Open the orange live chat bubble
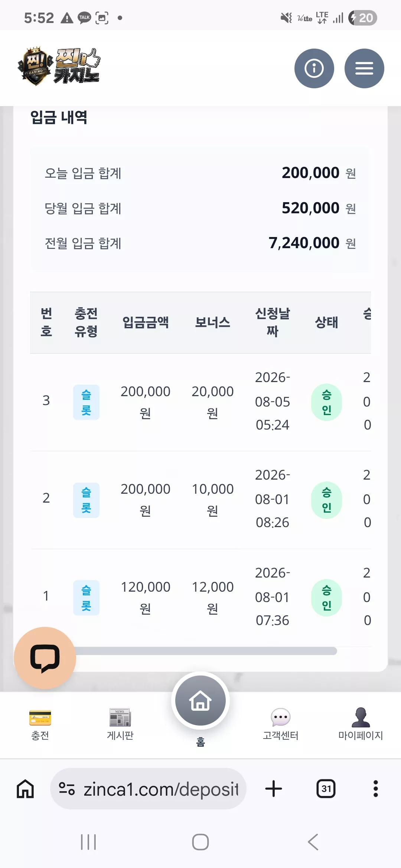 [45, 658]
